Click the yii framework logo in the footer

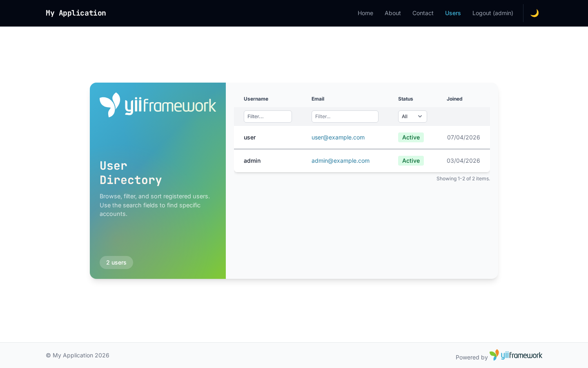pos(516,355)
